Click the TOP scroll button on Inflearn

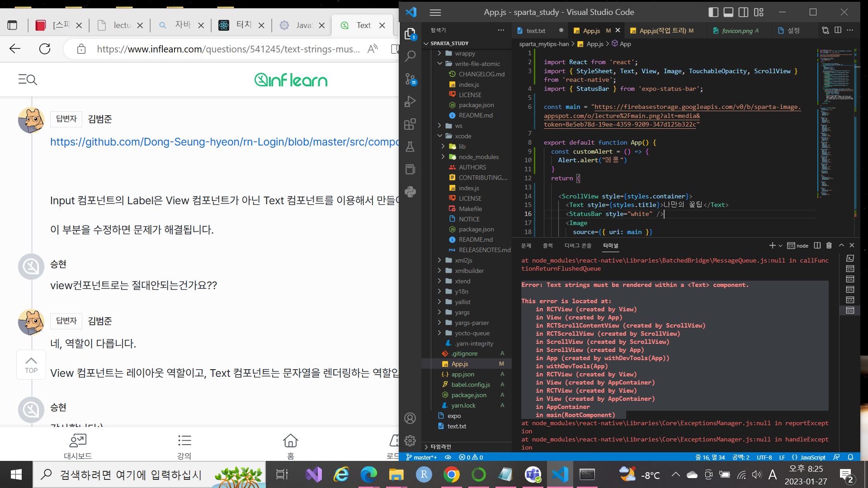tap(31, 365)
